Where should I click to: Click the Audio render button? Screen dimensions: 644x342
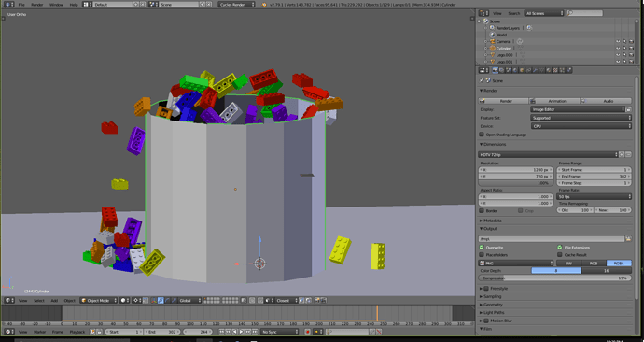(606, 101)
